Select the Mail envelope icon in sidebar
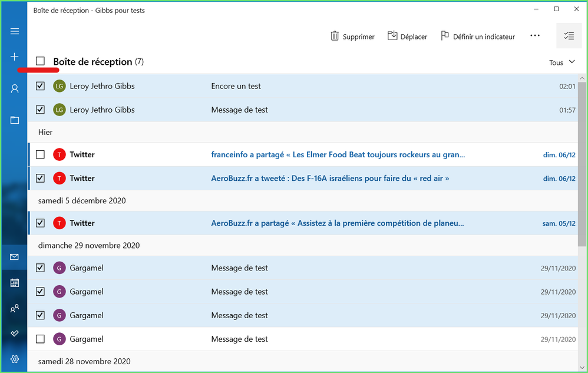Screen dimensions: 588x373 (x=15, y=257)
